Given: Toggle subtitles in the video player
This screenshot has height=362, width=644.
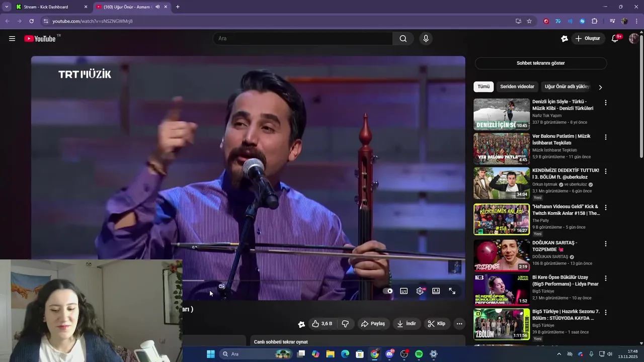Looking at the screenshot, I should point(404,291).
